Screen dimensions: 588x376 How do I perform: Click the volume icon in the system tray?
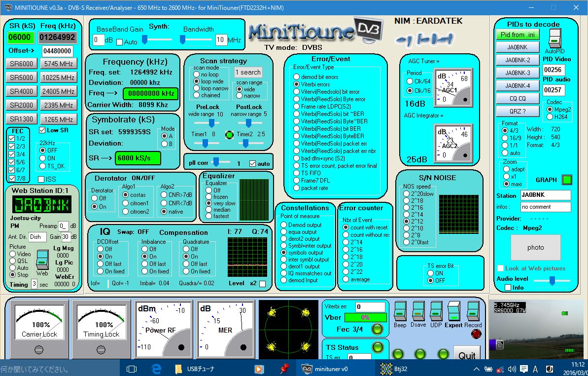pos(512,369)
